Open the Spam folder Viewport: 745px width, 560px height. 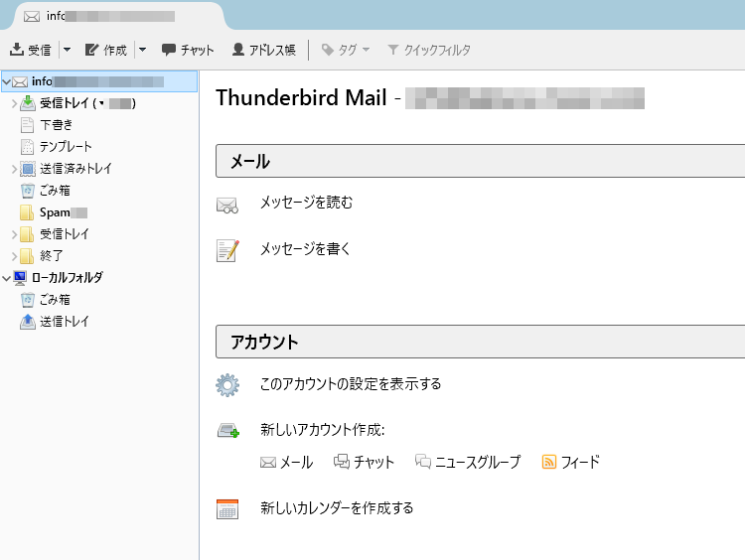(55, 212)
